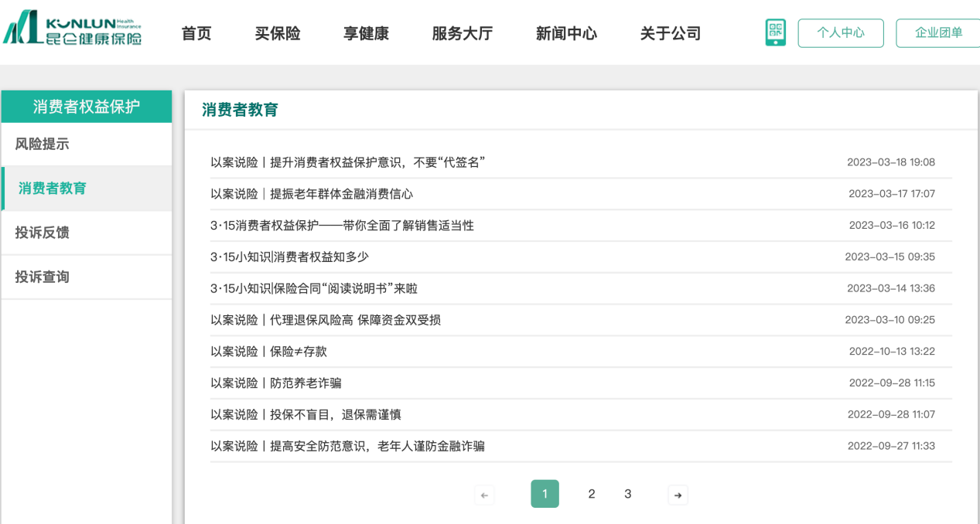Select 享健康 in the navigation bar

coord(366,34)
